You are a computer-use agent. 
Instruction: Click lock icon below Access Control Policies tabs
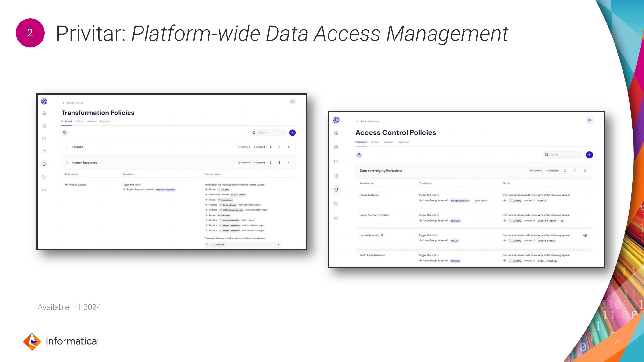tap(359, 155)
